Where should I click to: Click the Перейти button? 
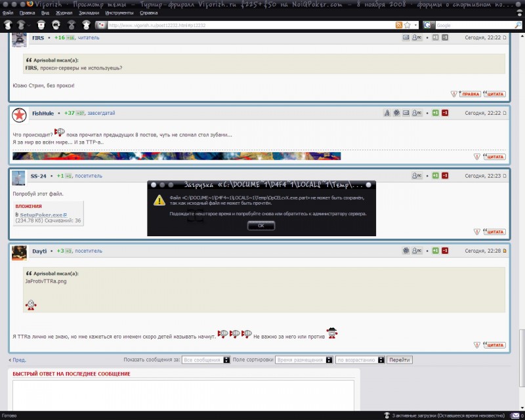click(x=400, y=360)
